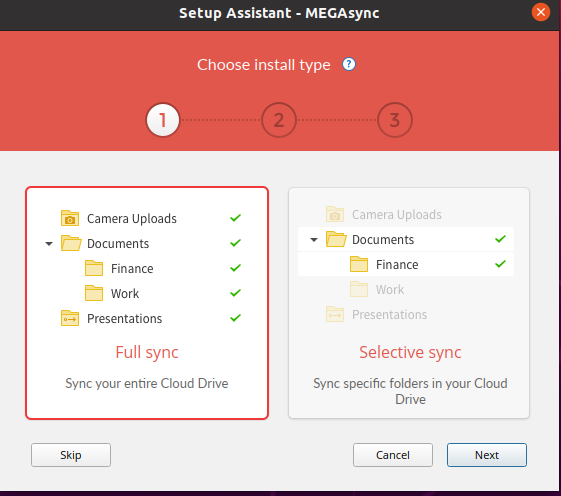Select the Full sync option heading
Screen dimensions: 561x496
click(x=147, y=352)
